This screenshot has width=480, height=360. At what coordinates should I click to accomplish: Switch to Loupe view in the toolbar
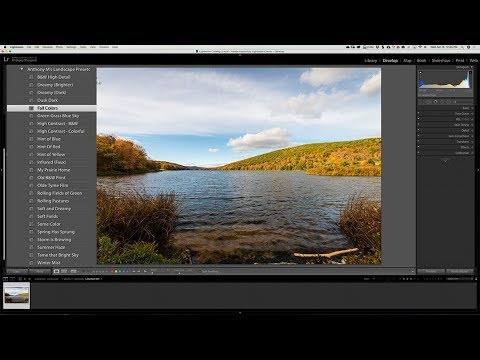pyautogui.click(x=56, y=271)
